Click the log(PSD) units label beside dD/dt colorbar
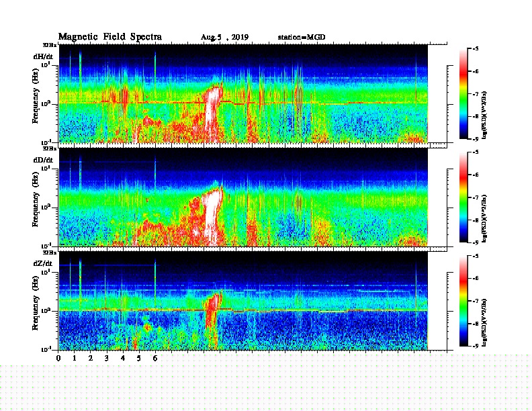 (484, 218)
